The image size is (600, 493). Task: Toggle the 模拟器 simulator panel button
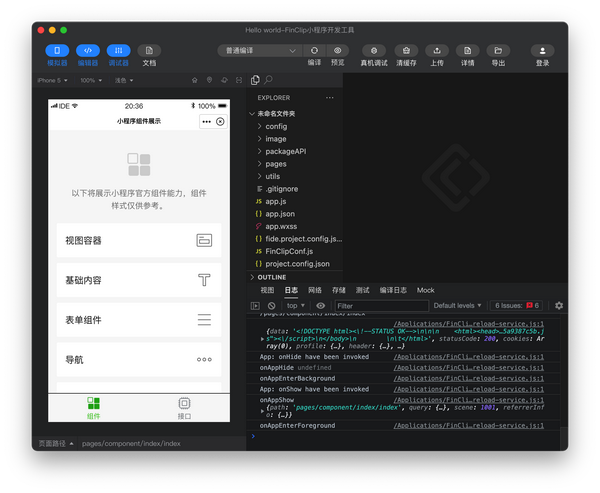pos(57,51)
